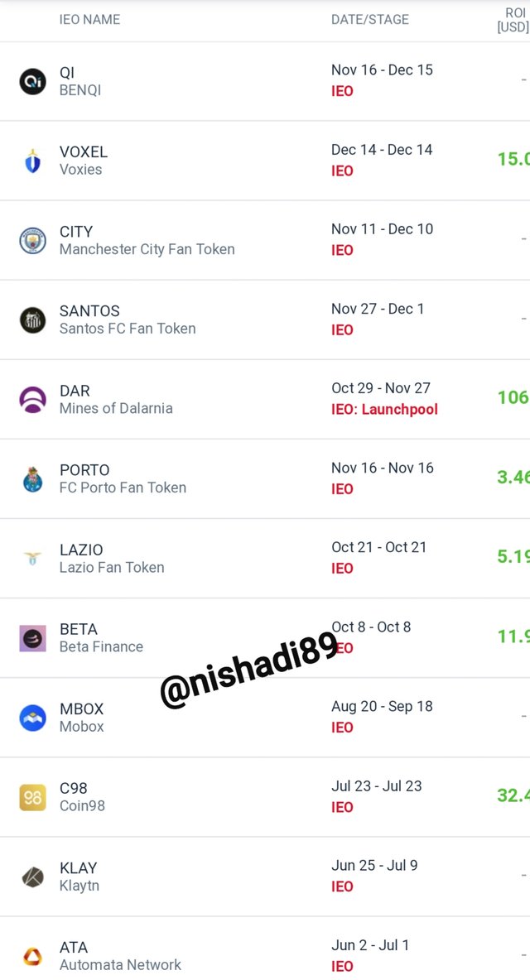The image size is (530, 980).
Task: Click the IEO: Launchpool stage label
Action: coord(384,410)
